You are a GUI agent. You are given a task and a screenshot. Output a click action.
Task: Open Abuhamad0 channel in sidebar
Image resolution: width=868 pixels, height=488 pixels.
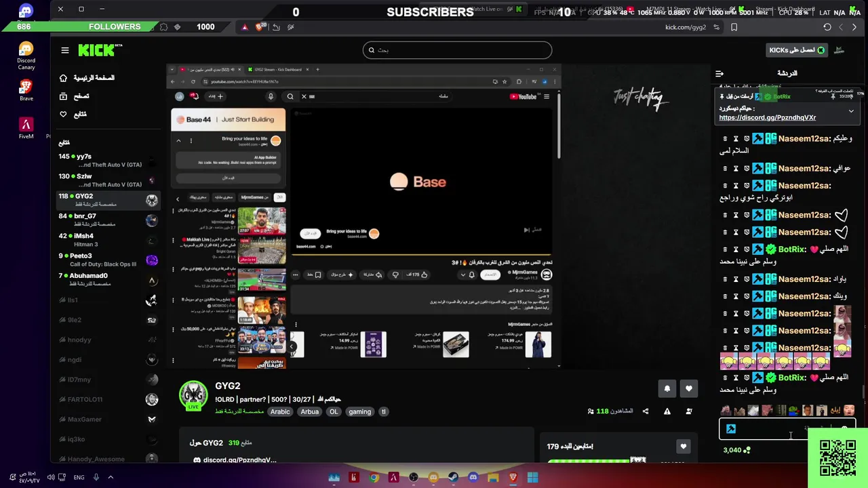pyautogui.click(x=108, y=280)
